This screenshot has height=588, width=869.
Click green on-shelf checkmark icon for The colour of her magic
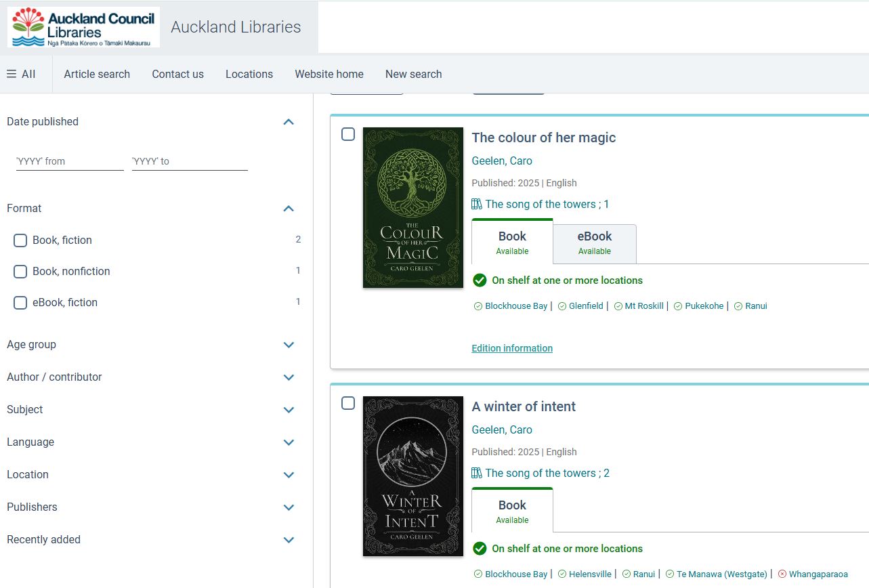pyautogui.click(x=480, y=280)
